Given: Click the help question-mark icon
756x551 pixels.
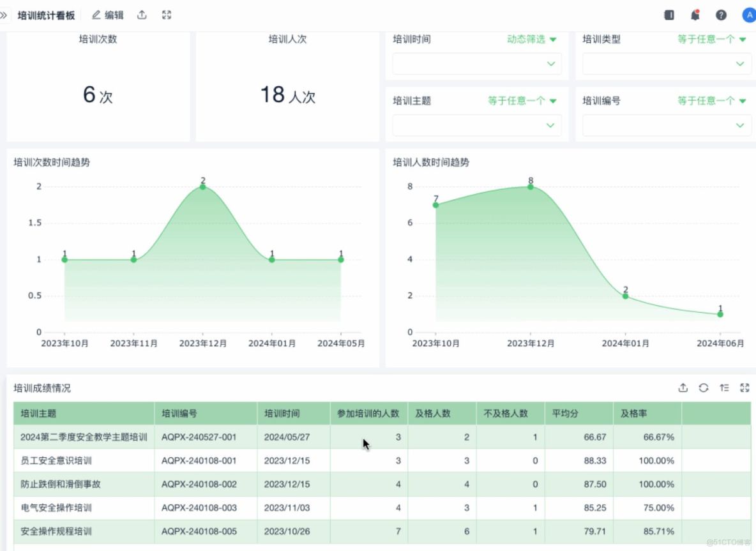Looking at the screenshot, I should [x=722, y=15].
